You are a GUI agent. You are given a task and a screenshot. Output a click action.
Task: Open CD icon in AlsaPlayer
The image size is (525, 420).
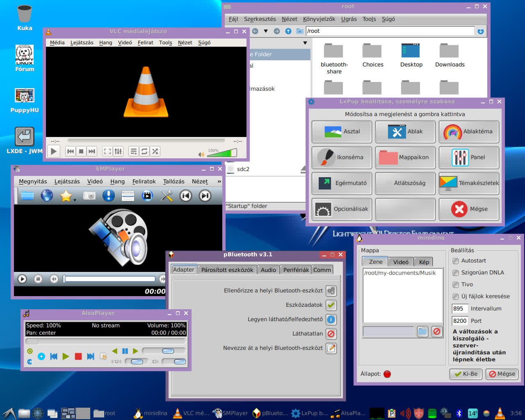coord(41,356)
